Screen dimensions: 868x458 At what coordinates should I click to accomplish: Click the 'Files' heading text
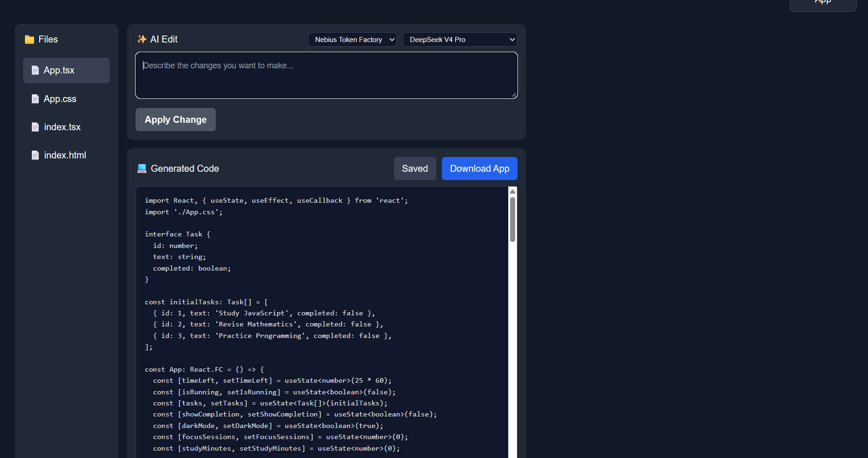(48, 39)
